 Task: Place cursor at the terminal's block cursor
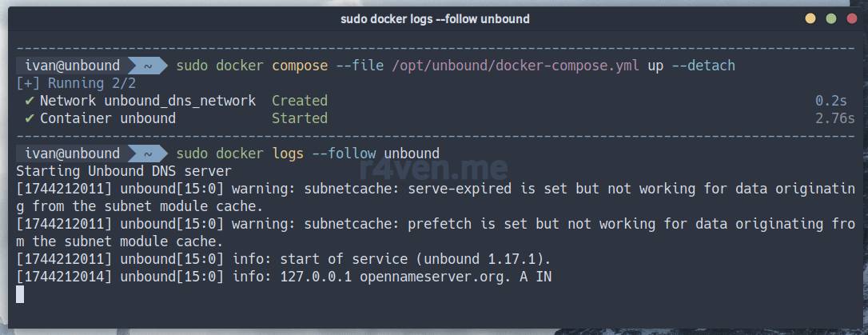[20, 294]
